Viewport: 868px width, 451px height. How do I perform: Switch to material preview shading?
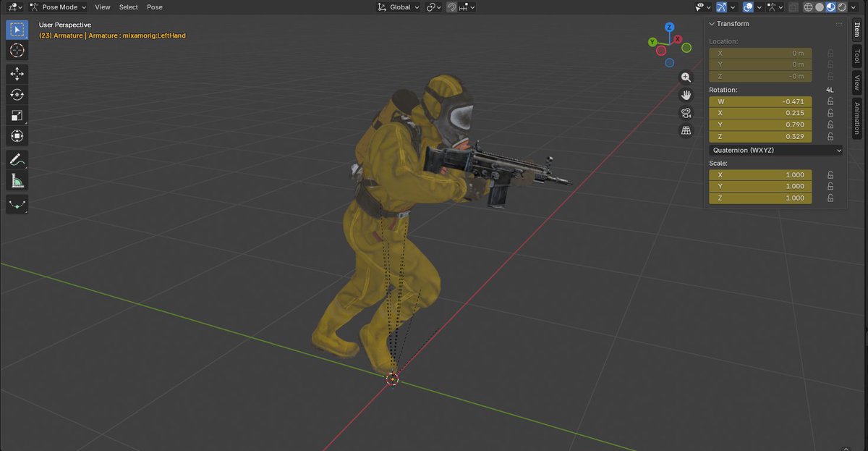(x=830, y=7)
